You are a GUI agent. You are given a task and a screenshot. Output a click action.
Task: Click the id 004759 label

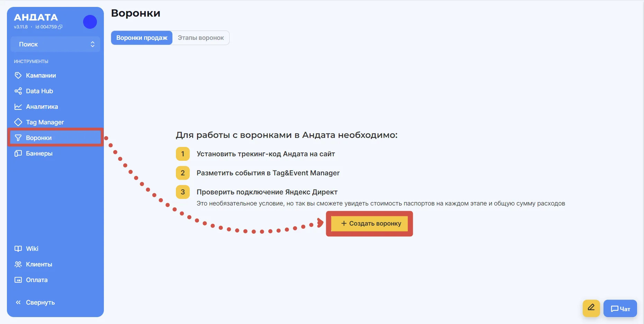46,27
